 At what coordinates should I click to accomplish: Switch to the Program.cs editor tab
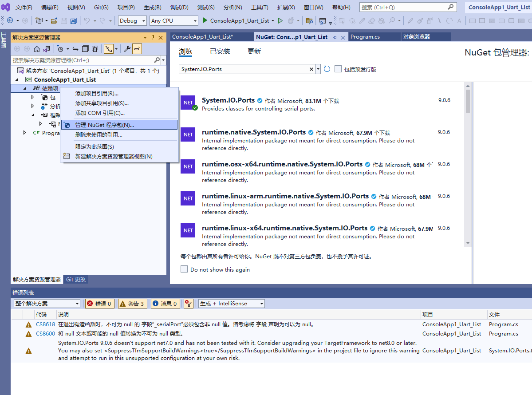[374, 37]
